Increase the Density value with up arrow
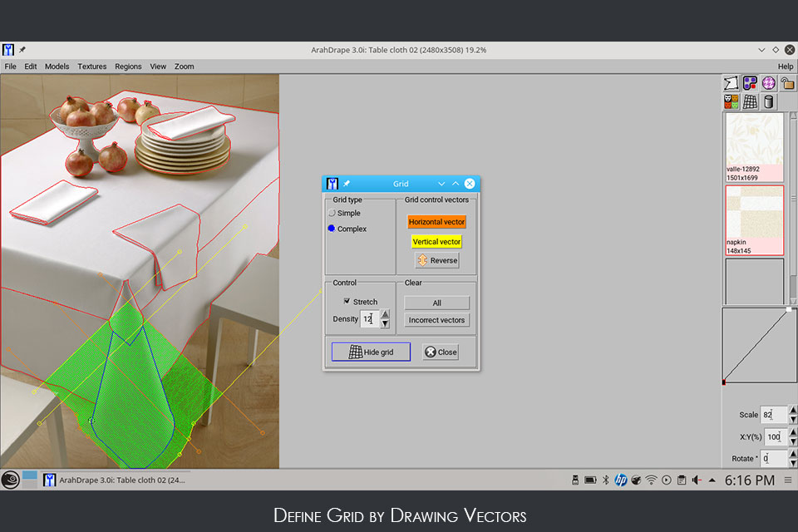 (385, 314)
